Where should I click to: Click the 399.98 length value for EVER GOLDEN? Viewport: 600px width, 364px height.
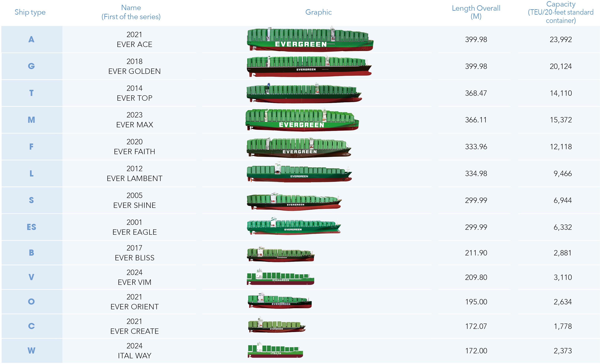pyautogui.click(x=476, y=66)
